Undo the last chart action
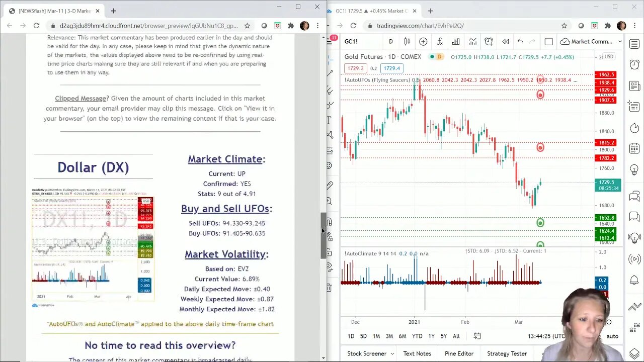Screen dimensions: 644x362 click(521, 42)
